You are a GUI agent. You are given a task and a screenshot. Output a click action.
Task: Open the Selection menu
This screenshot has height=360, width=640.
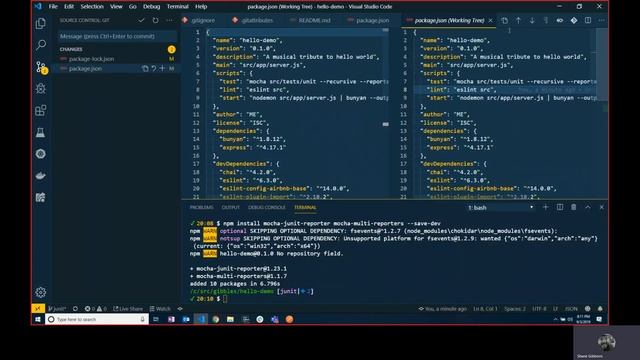tap(92, 7)
